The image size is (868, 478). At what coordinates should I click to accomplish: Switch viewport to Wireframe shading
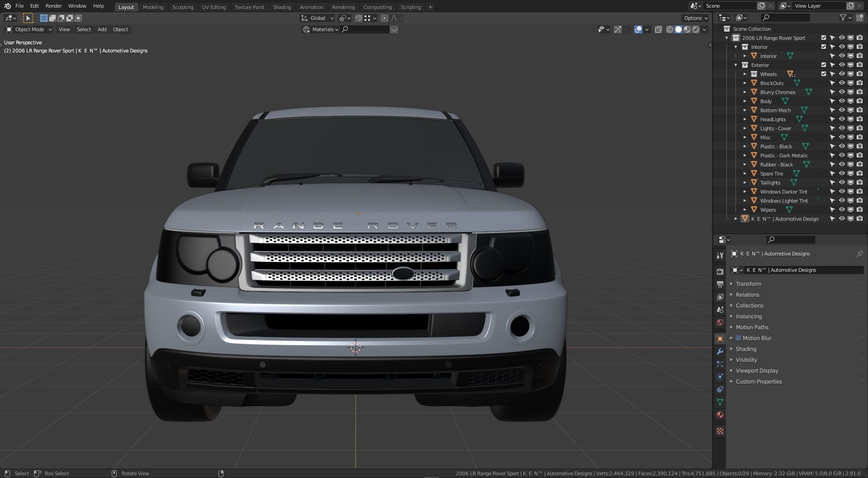(670, 29)
